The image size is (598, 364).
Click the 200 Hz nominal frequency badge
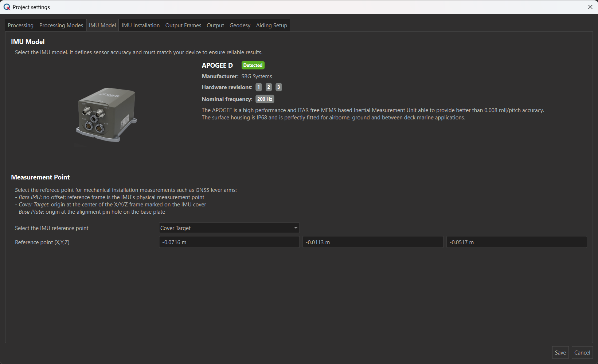point(265,99)
